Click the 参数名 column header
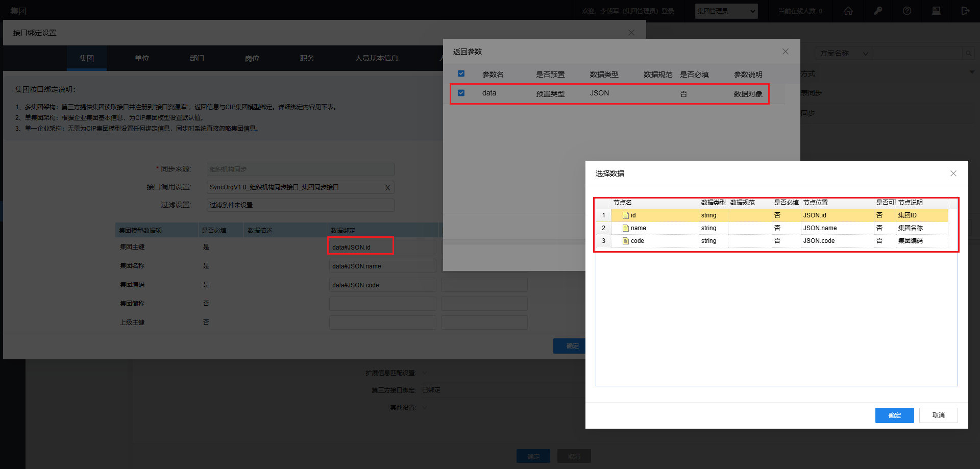The image size is (980, 469). click(493, 75)
